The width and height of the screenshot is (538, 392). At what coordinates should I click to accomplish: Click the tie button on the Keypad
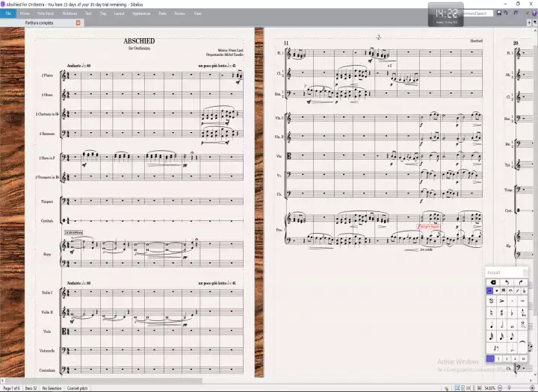pos(523,341)
